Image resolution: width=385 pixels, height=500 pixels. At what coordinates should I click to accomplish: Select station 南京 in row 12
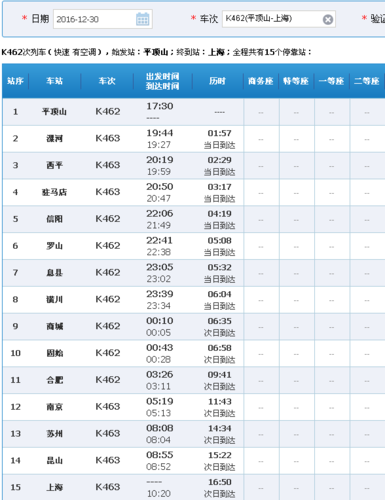[54, 407]
